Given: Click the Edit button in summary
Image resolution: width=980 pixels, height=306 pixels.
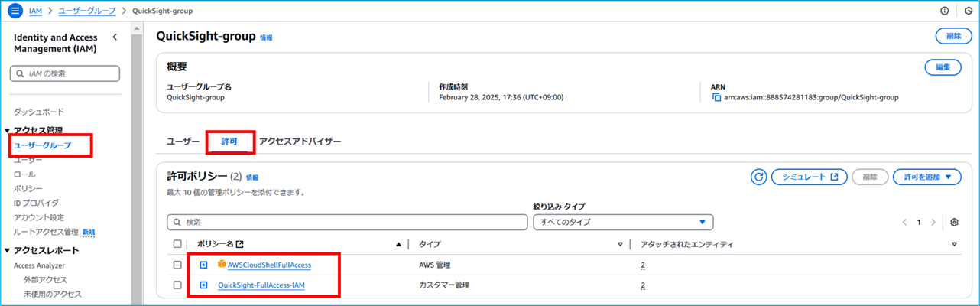Looking at the screenshot, I should click(x=943, y=67).
